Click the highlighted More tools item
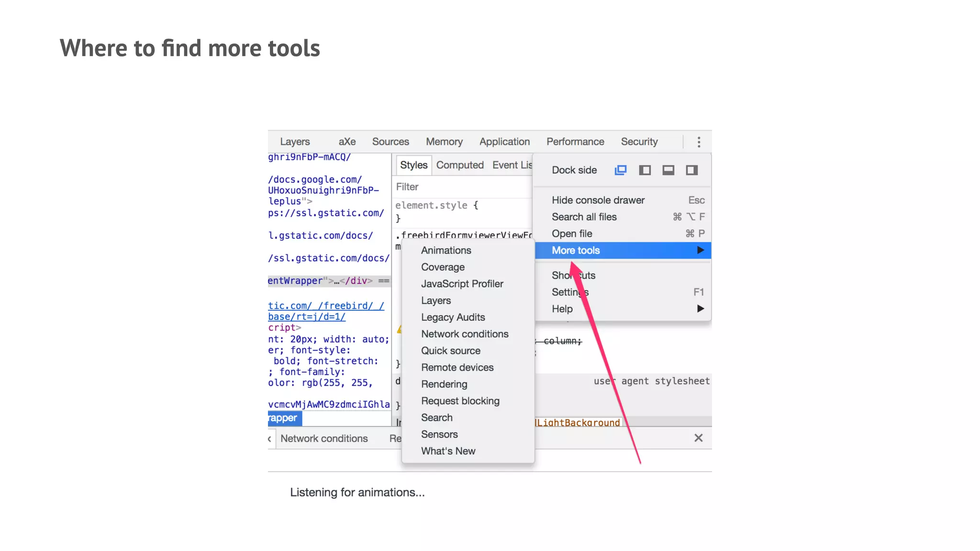Viewport: 980px width, 551px height. point(623,250)
